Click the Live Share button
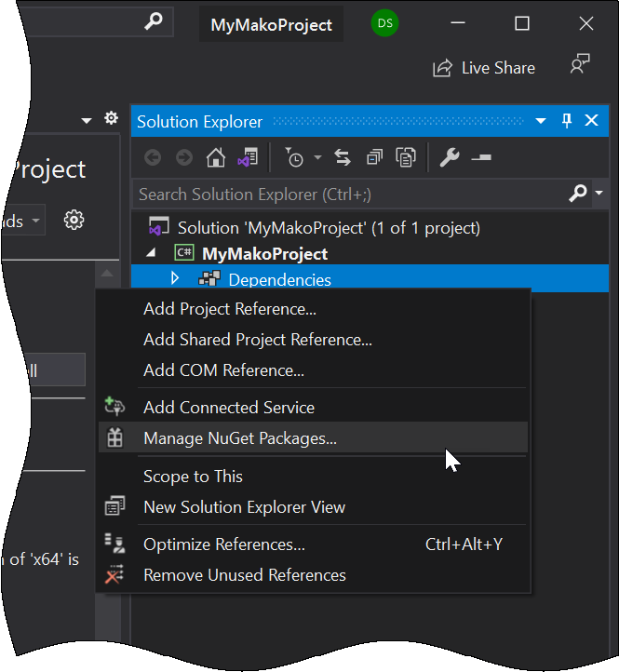 (484, 68)
